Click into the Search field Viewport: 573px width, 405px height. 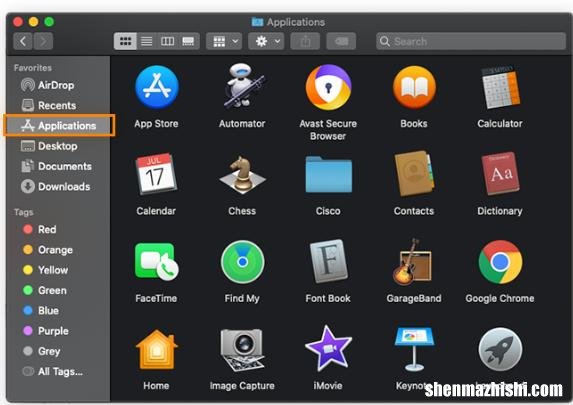tap(471, 41)
